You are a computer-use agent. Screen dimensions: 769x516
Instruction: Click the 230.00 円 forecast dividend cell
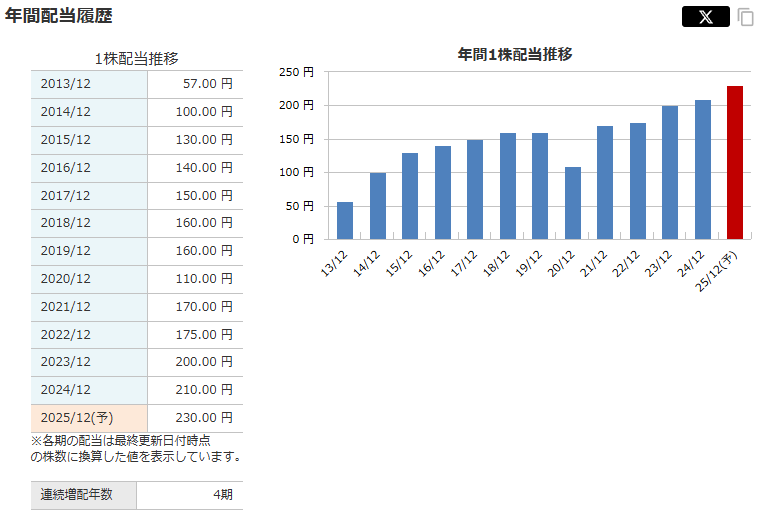[194, 418]
